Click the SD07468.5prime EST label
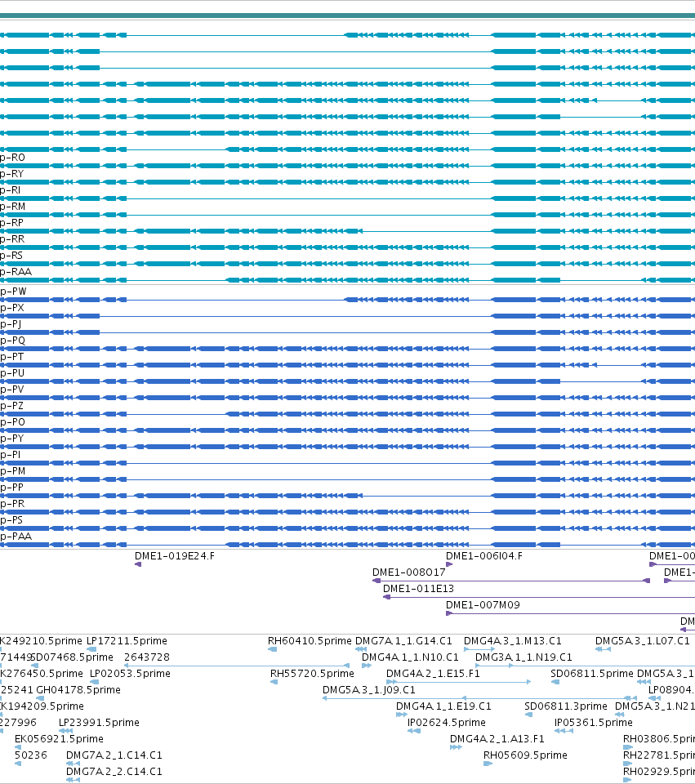 point(72,657)
